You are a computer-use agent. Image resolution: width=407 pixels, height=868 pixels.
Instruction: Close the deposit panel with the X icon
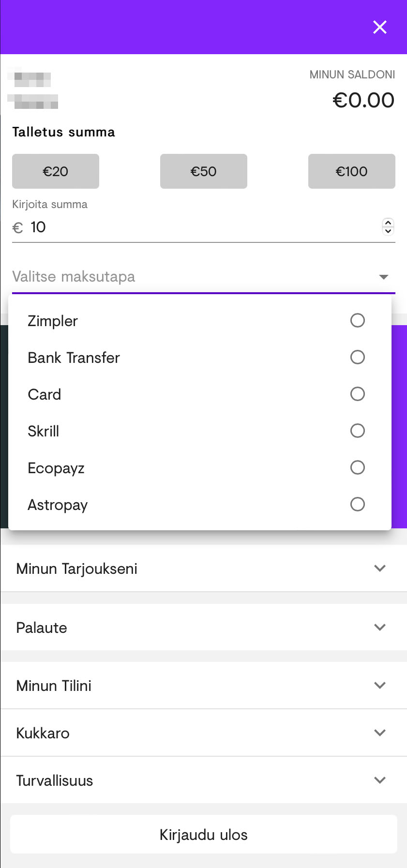coord(380,27)
